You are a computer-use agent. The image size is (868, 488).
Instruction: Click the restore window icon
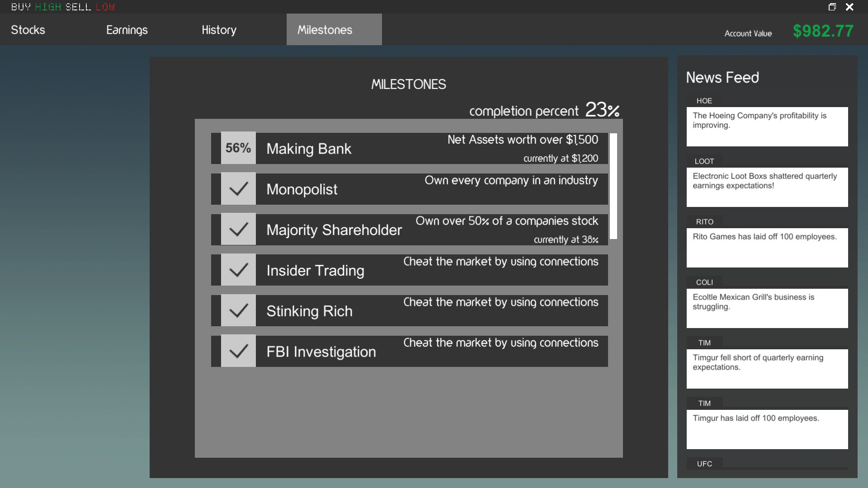click(x=832, y=7)
